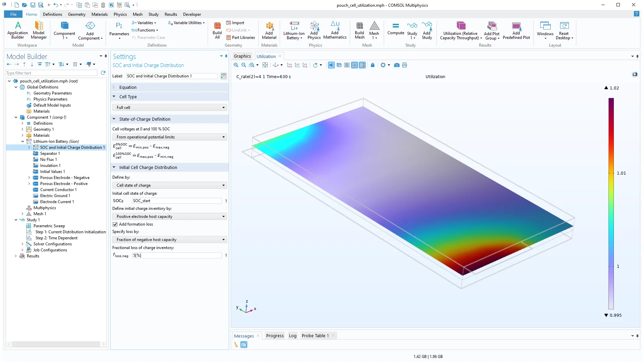
Task: Switch to the XY view icon
Action: click(x=289, y=65)
